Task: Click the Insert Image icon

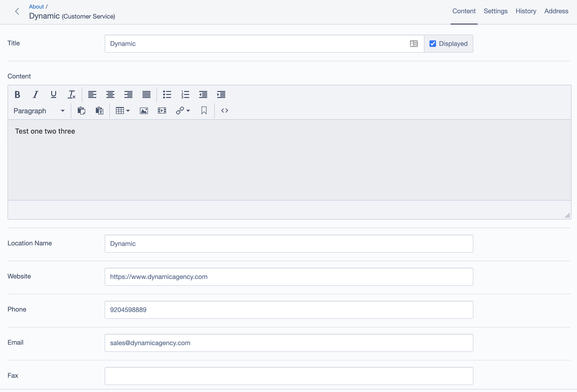Action: 145,110
